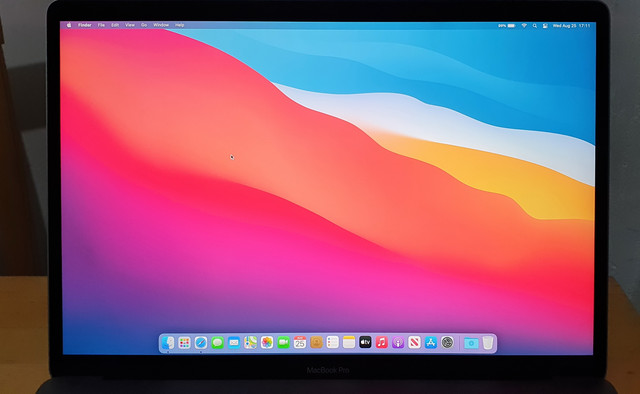Launch Podcasts from the Dock
Image resolution: width=640 pixels, height=394 pixels.
coord(398,343)
